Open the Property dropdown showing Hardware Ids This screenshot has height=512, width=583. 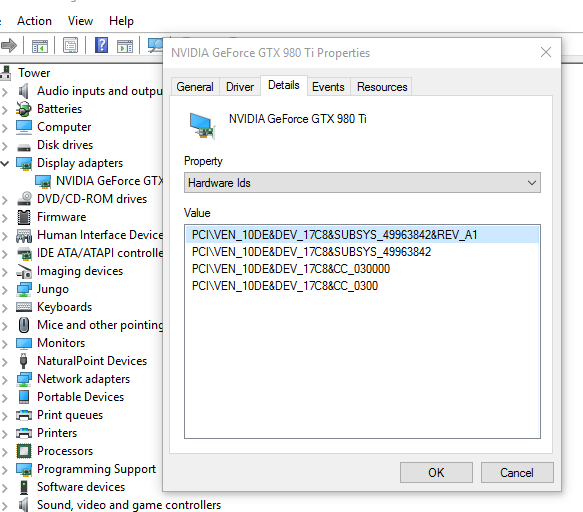click(362, 183)
